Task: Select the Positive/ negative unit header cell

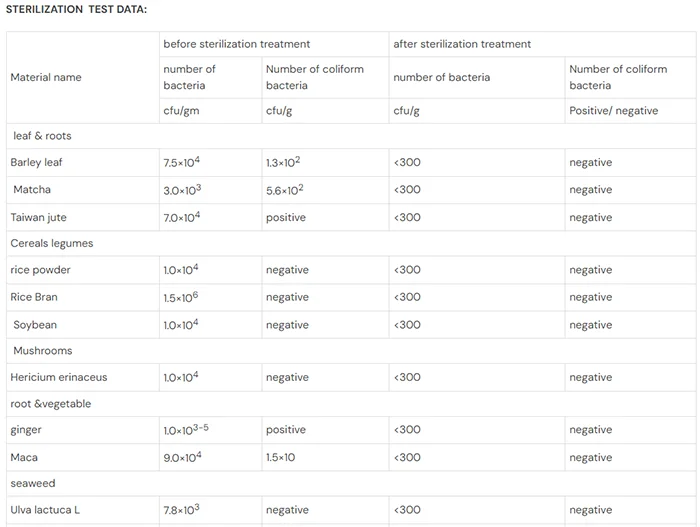Action: point(630,111)
